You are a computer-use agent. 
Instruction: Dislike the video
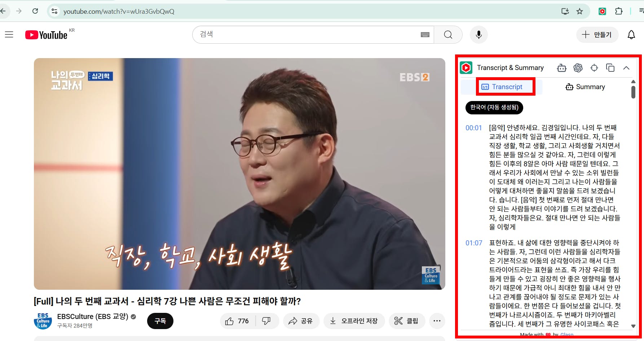pos(267,321)
